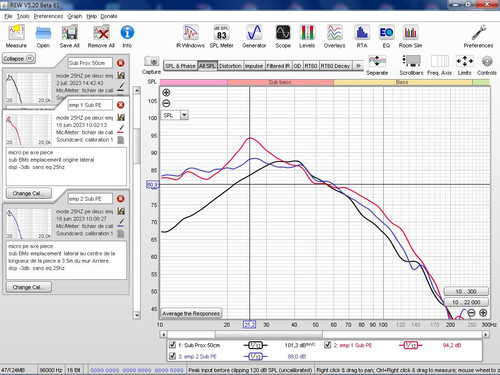
Task: Click the emp 2 Sub PE name field
Action: (90, 199)
